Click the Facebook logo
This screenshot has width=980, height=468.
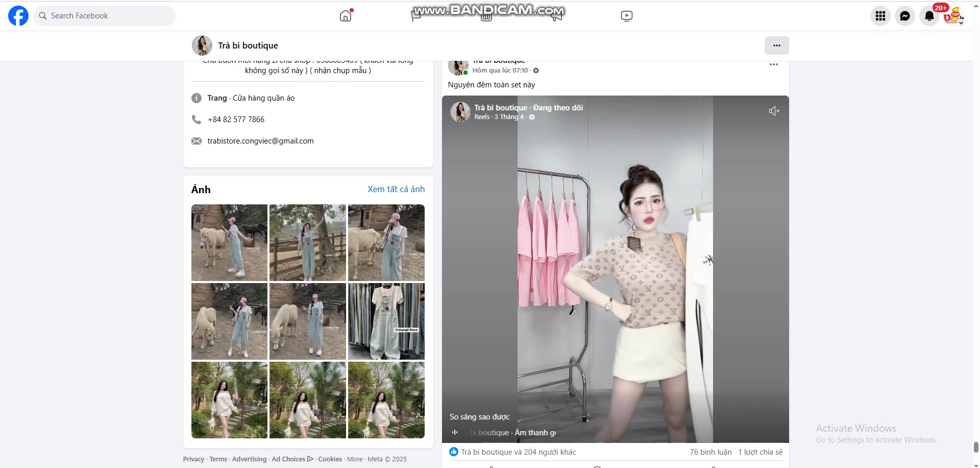click(x=18, y=16)
